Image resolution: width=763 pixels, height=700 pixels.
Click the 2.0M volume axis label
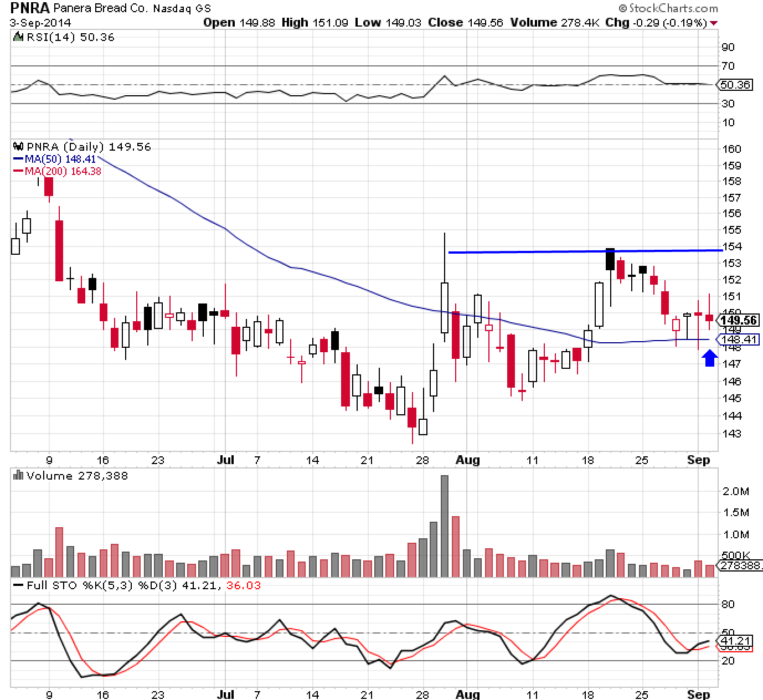coord(736,491)
